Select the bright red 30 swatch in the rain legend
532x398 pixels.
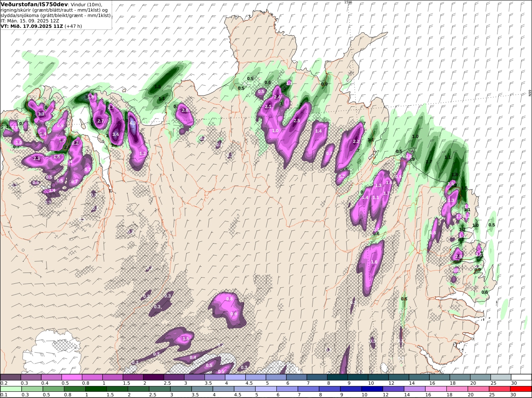(x=521, y=389)
